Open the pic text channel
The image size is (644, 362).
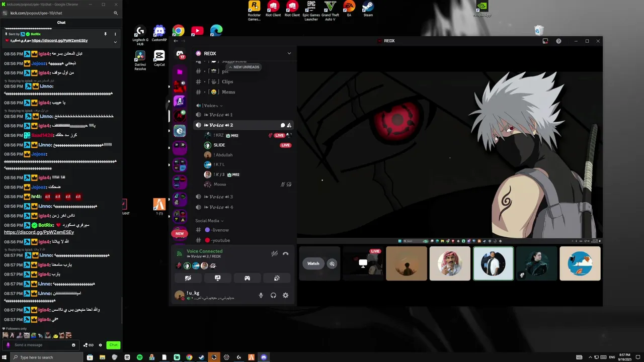(x=244, y=71)
